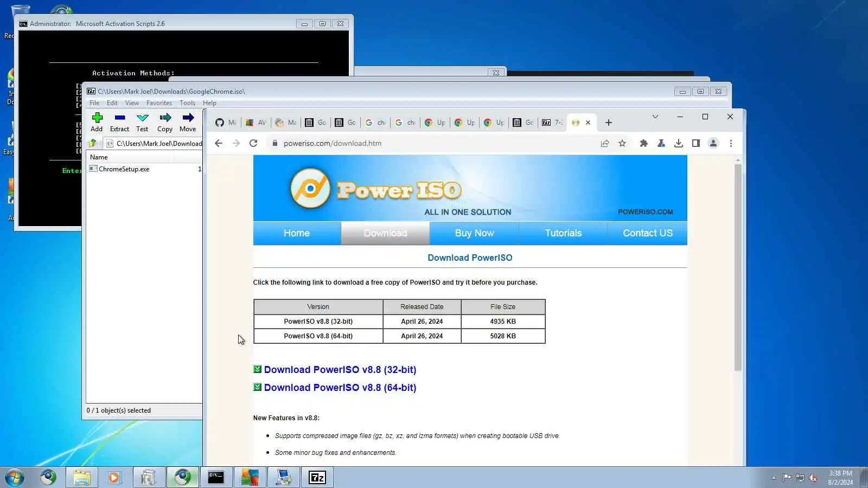
Task: Click the Extract tool in 7-Zip
Action: (119, 122)
